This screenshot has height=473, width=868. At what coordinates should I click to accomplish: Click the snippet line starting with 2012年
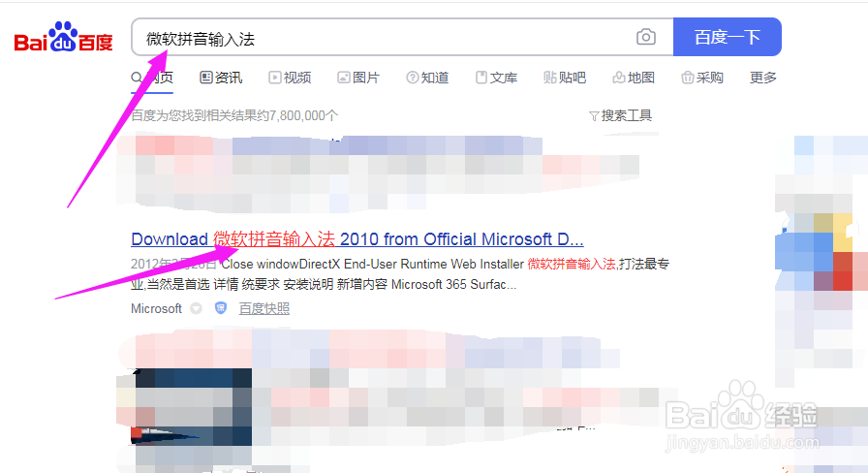[400, 264]
